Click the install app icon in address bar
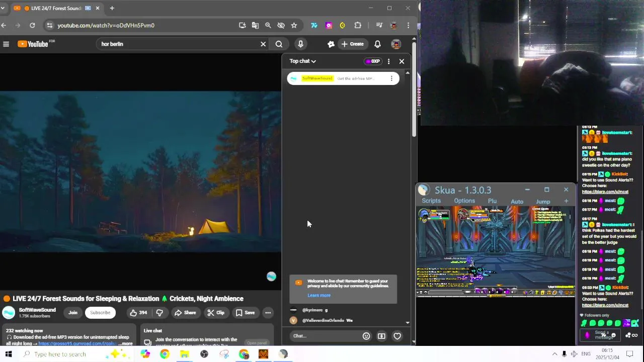644x362 pixels. click(x=243, y=25)
